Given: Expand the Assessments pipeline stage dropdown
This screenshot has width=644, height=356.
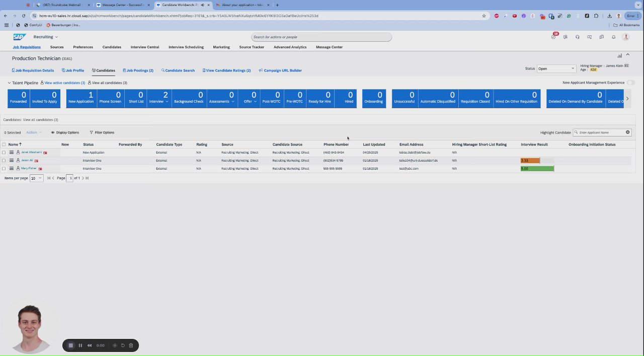Looking at the screenshot, I should tap(233, 102).
